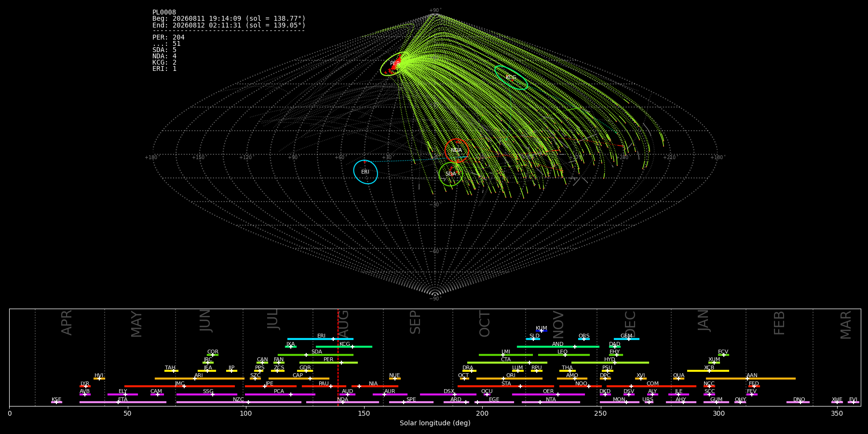Click the orange CAP shower activity bar
Viewport: 868px width, 434px height.
pos(299,379)
